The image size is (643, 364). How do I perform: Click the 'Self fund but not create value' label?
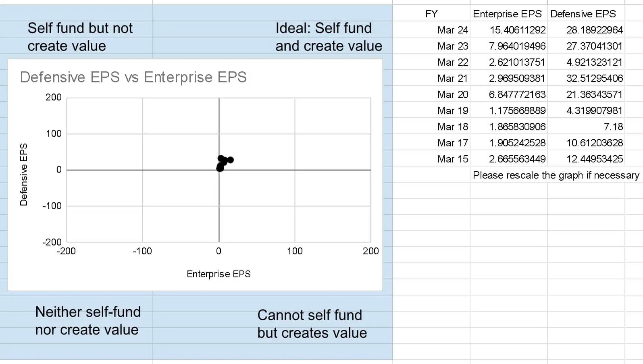80,37
